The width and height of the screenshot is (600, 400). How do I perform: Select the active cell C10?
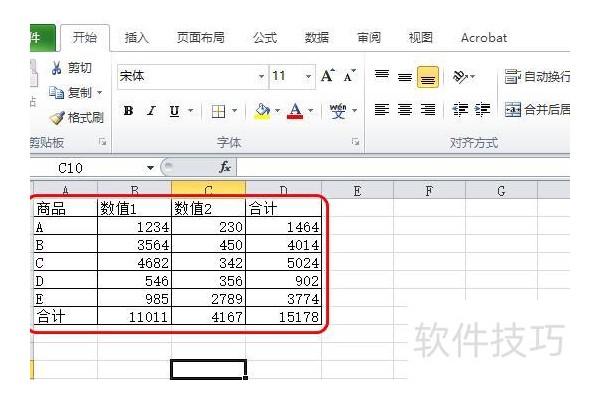[208, 369]
